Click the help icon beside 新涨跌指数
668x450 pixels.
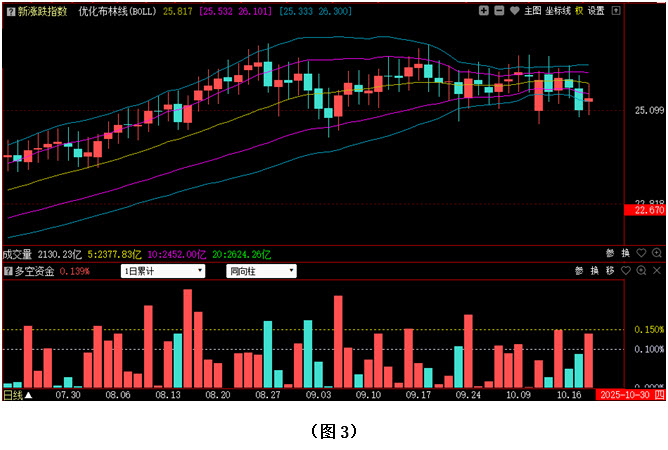(10, 11)
